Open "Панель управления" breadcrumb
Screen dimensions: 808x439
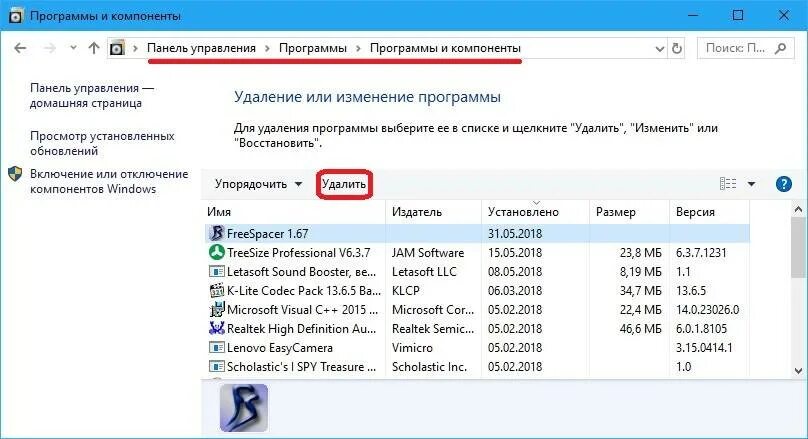coord(201,48)
